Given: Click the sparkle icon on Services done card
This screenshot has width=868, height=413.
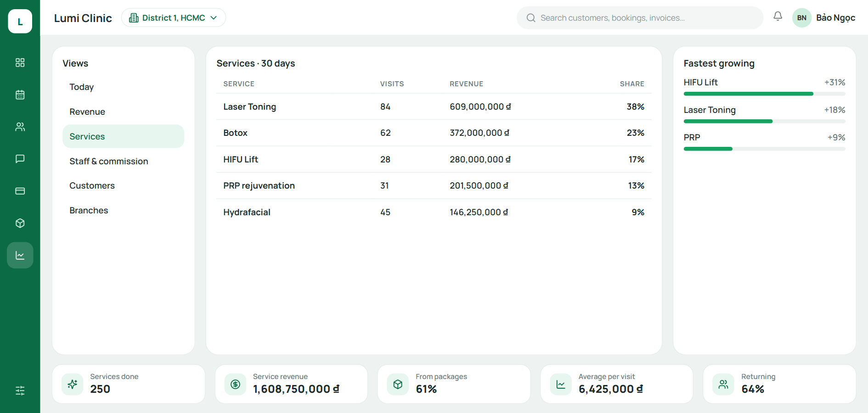Looking at the screenshot, I should [73, 384].
